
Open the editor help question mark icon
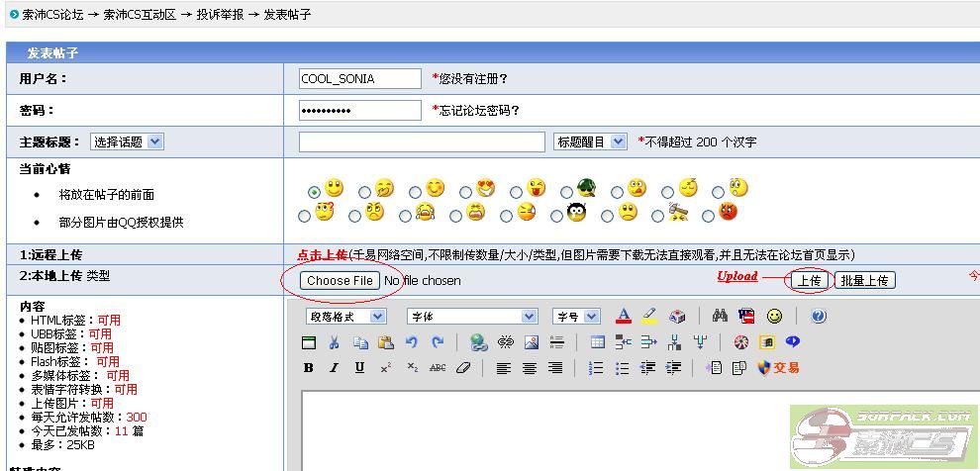[819, 317]
